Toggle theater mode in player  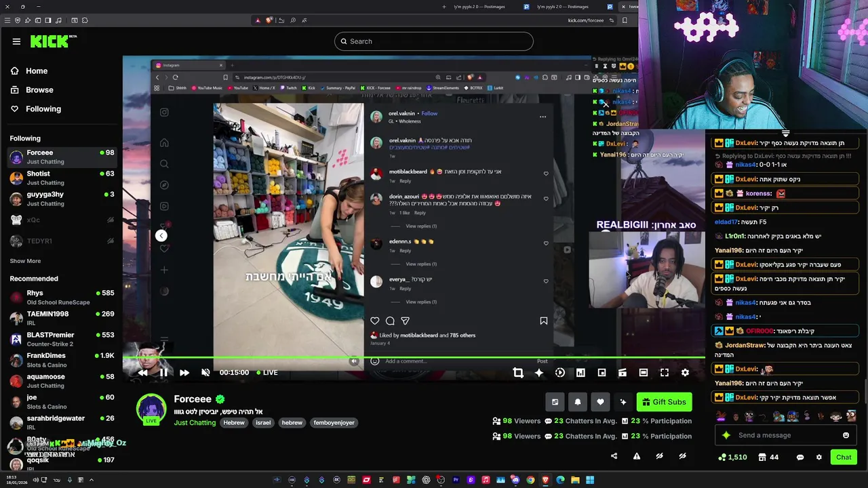(644, 373)
